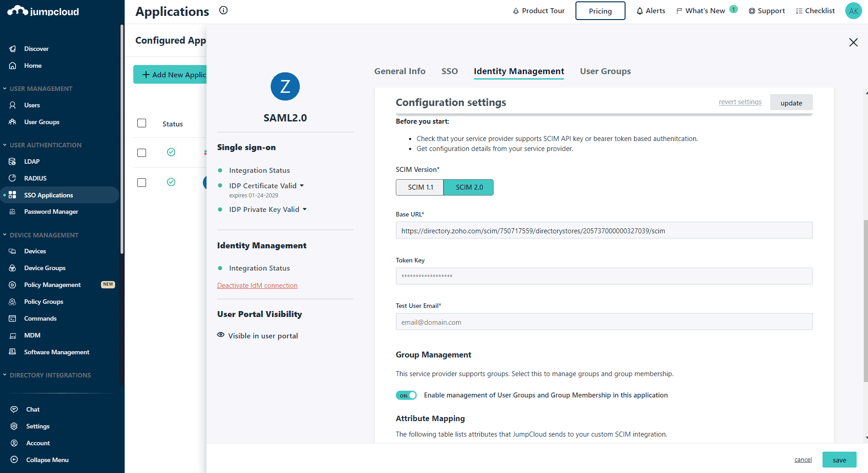
Task: Click the Password Manager lock icon
Action: coord(13,211)
